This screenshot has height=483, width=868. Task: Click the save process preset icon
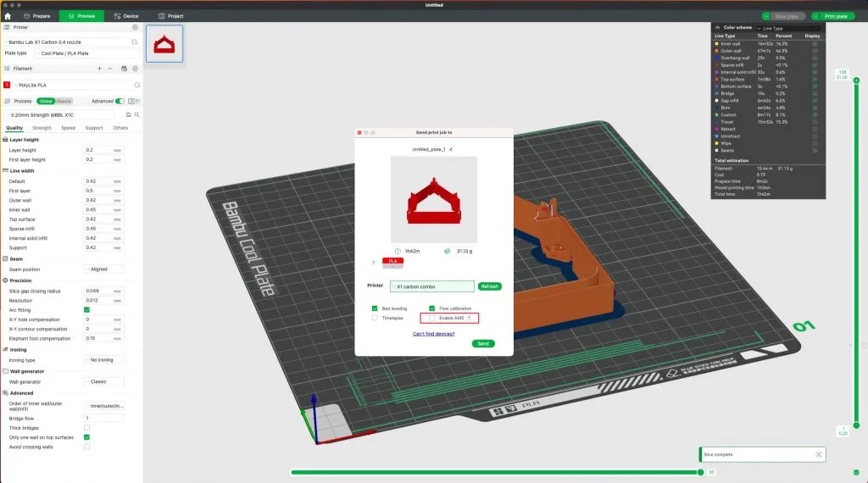click(127, 114)
